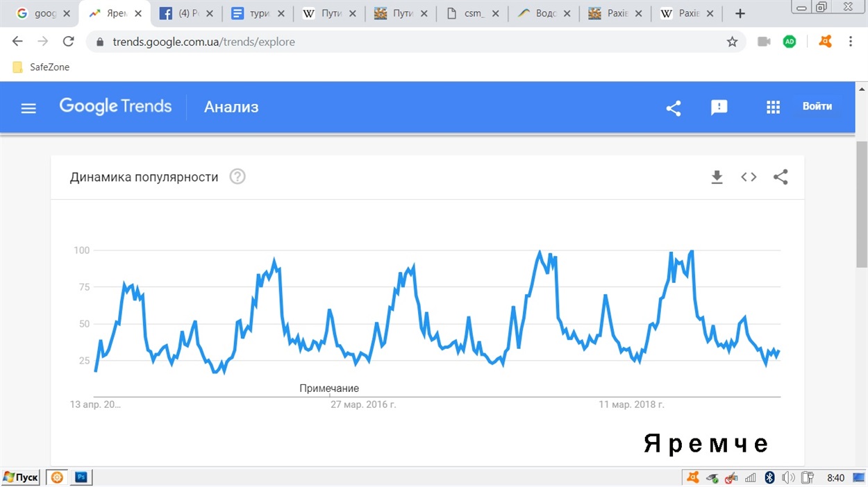Click the help question mark icon
The width and height of the screenshot is (868, 487).
[x=237, y=177]
